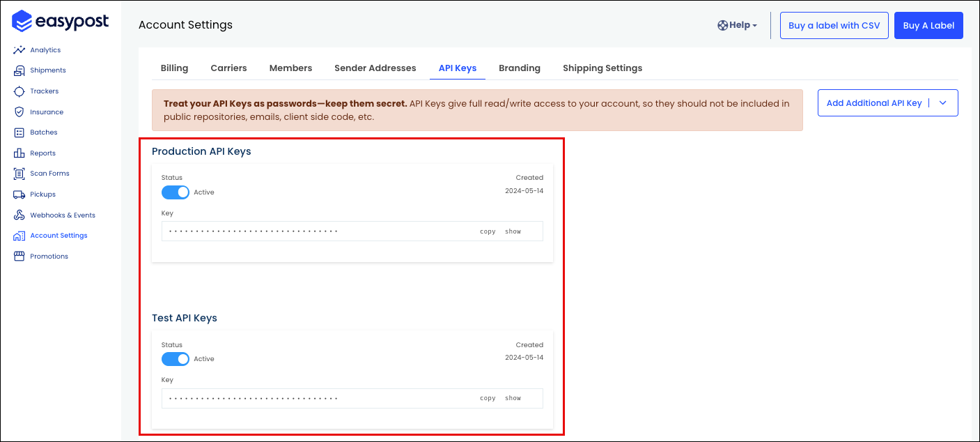The width and height of the screenshot is (980, 442).
Task: Open Trackers sidebar link
Action: tap(45, 91)
